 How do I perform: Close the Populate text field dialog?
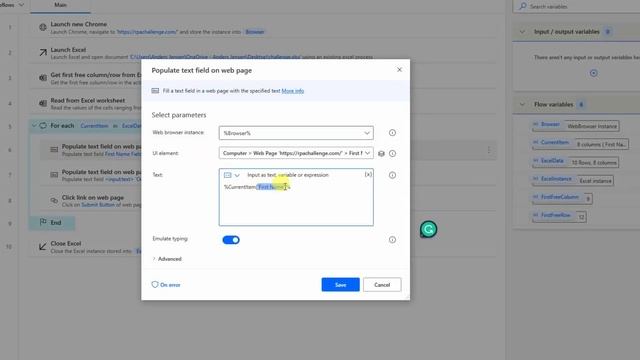(x=399, y=70)
